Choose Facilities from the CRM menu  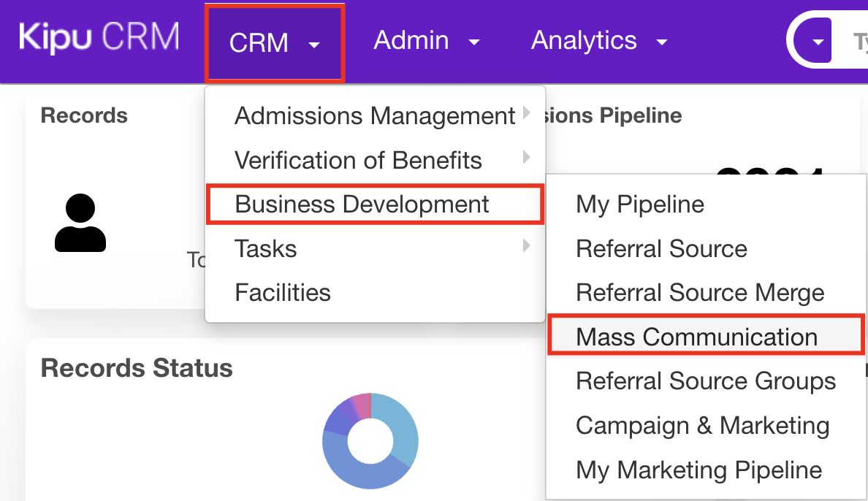pyautogui.click(x=283, y=293)
